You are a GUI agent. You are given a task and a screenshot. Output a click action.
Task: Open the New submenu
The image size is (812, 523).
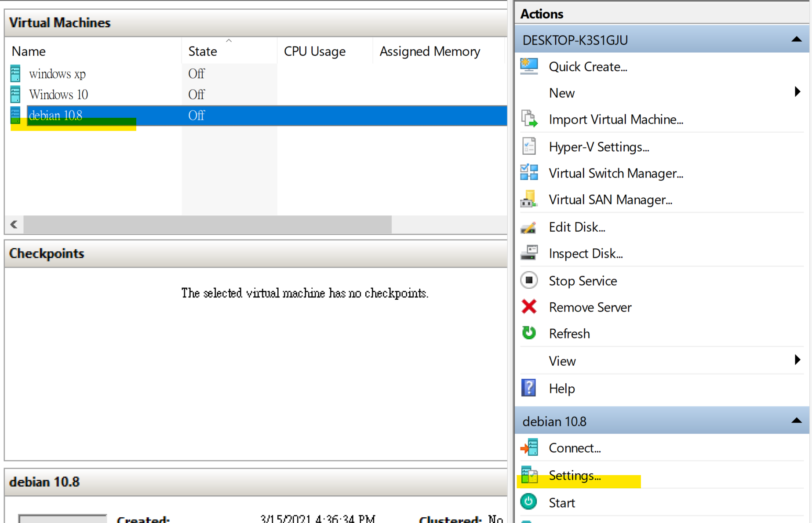tap(561, 93)
